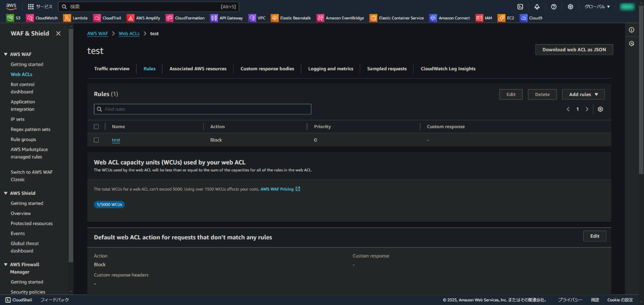This screenshot has height=305, width=644.
Task: Open the info panel icon on right
Action: 632,30
